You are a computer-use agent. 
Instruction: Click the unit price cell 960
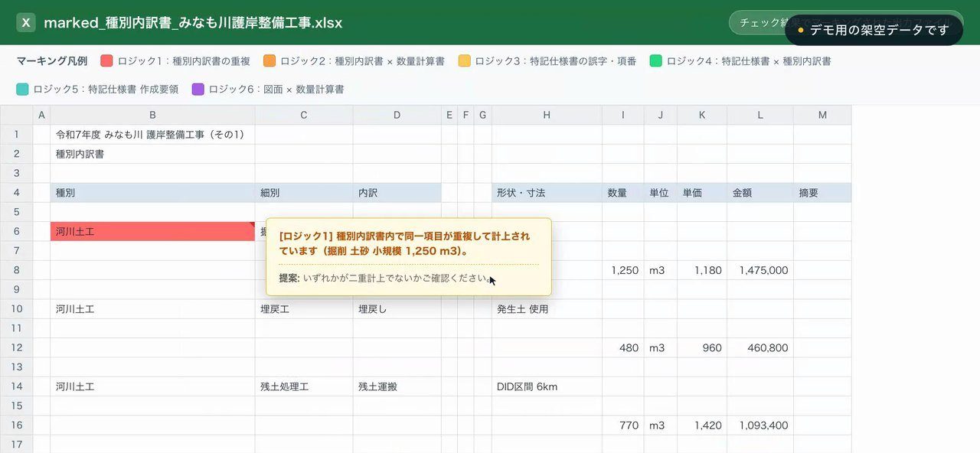click(702, 347)
